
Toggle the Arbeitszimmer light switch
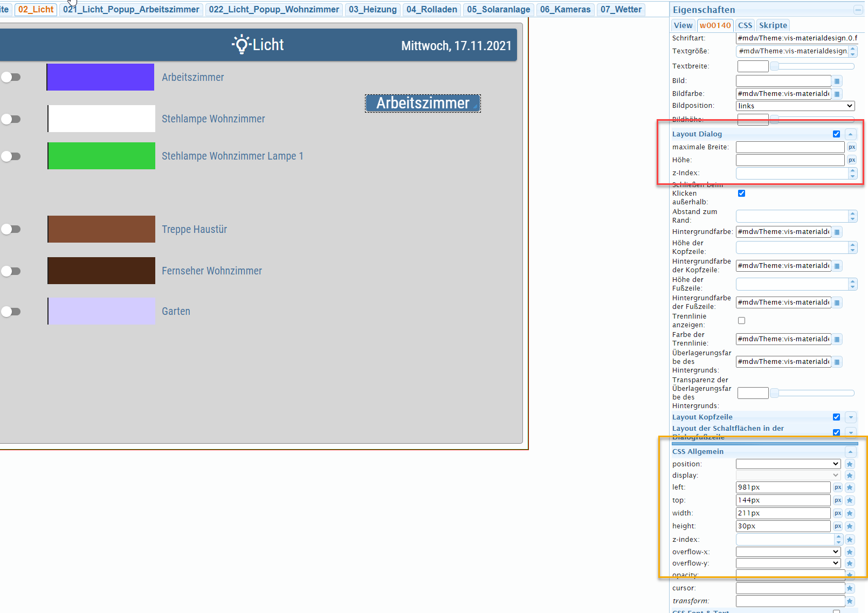(x=11, y=77)
